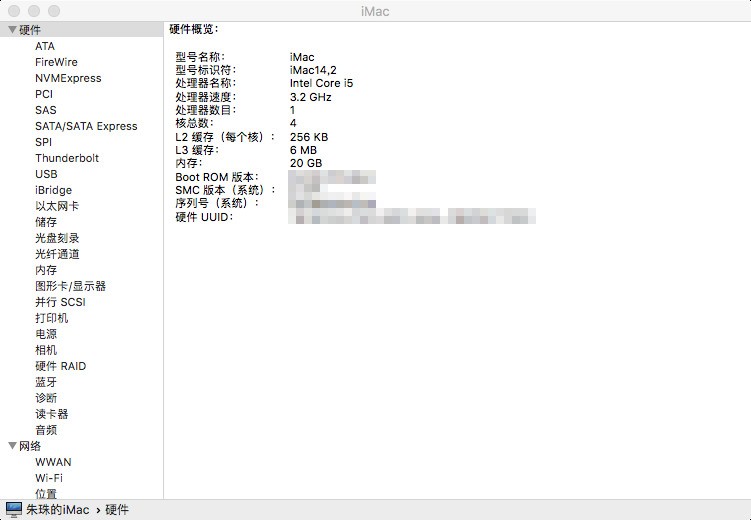
Task: Click the 硬件概览 heading
Action: click(x=193, y=29)
